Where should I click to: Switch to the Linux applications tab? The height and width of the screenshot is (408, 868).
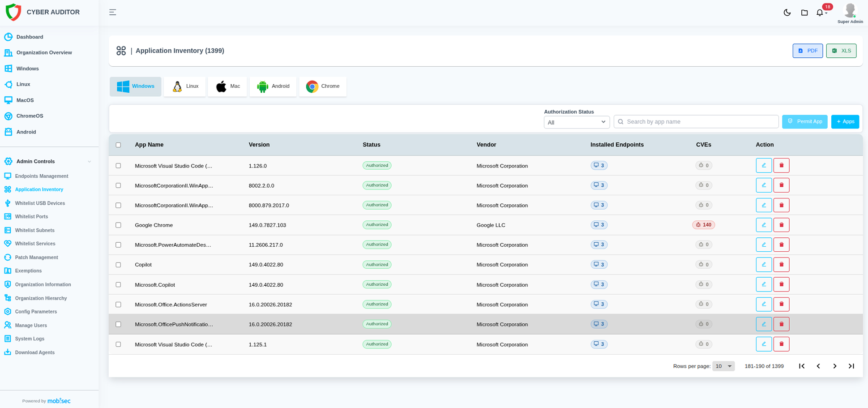tap(184, 86)
